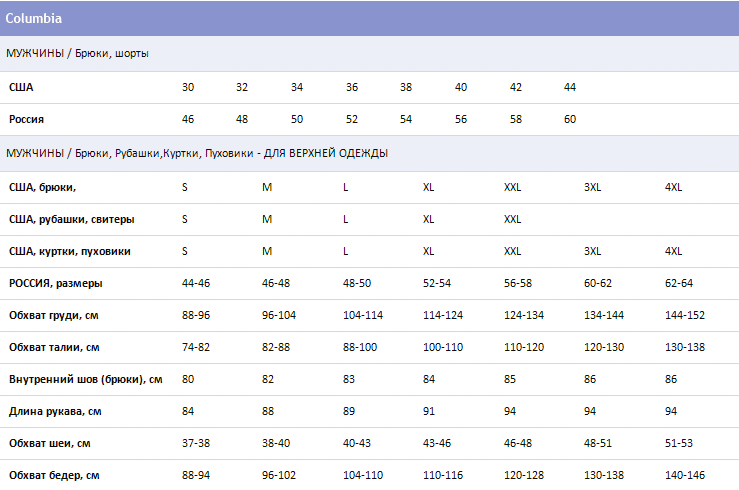Click Russian size 52 cell
739x490 pixels.
[352, 119]
